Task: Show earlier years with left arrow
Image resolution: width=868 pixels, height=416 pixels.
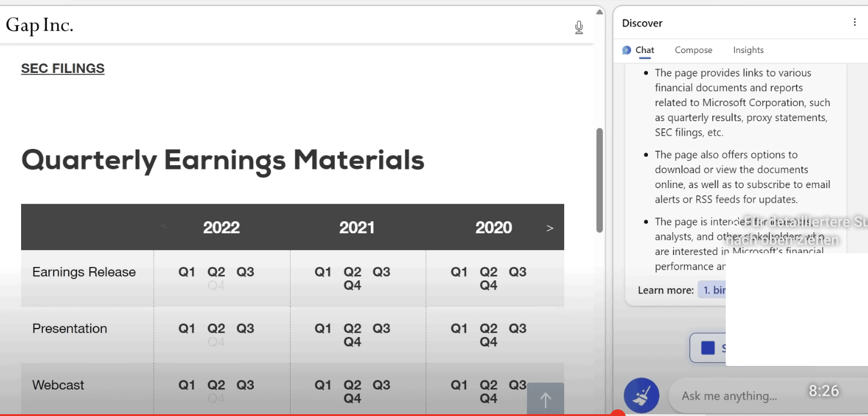Action: pyautogui.click(x=164, y=227)
